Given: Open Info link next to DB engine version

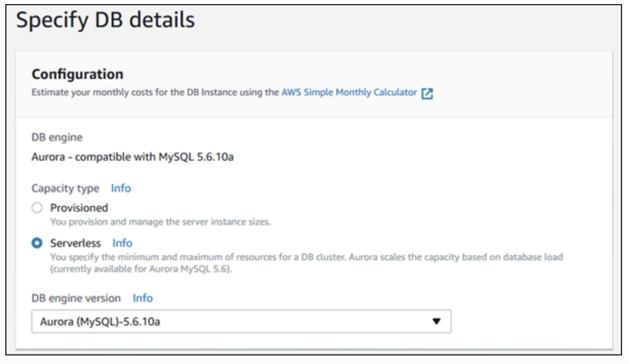Looking at the screenshot, I should 143,298.
